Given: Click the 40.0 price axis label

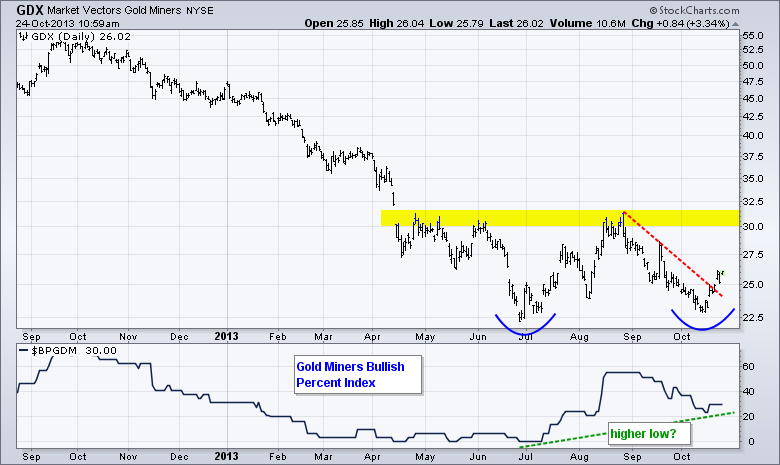Looking at the screenshot, I should point(753,135).
